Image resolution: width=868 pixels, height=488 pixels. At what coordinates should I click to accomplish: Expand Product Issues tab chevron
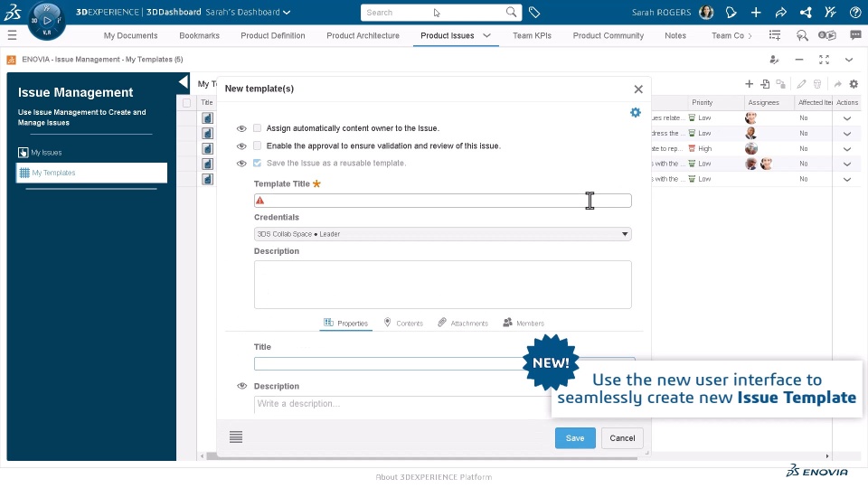click(x=486, y=35)
